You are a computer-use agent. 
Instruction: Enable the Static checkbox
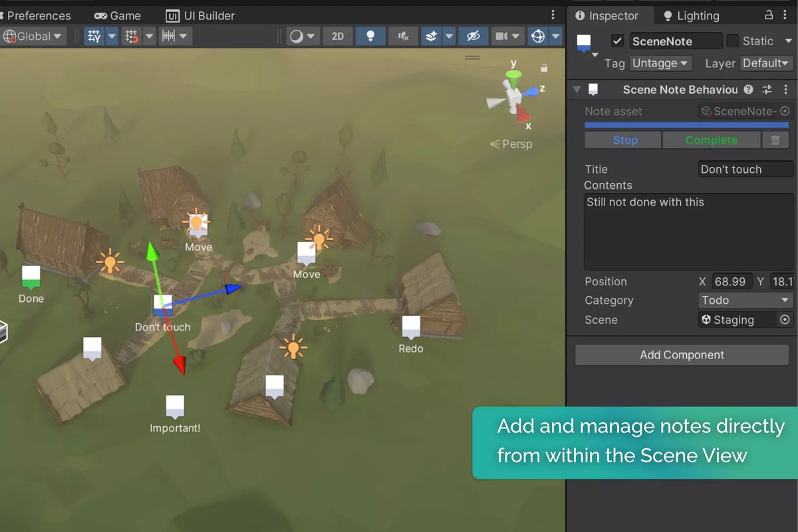tap(732, 41)
